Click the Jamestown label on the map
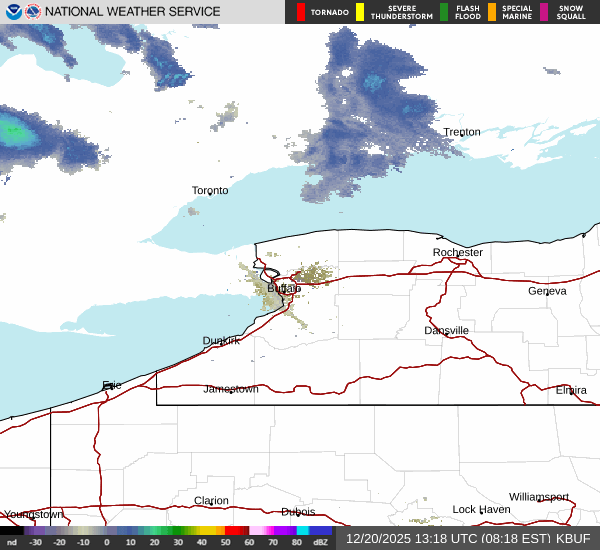Image resolution: width=600 pixels, height=550 pixels. (x=231, y=389)
